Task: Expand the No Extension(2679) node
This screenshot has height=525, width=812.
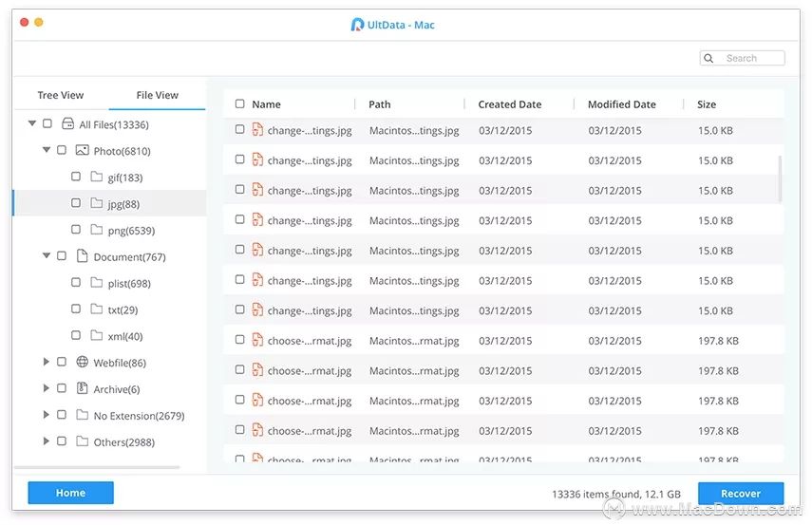Action: (x=47, y=415)
